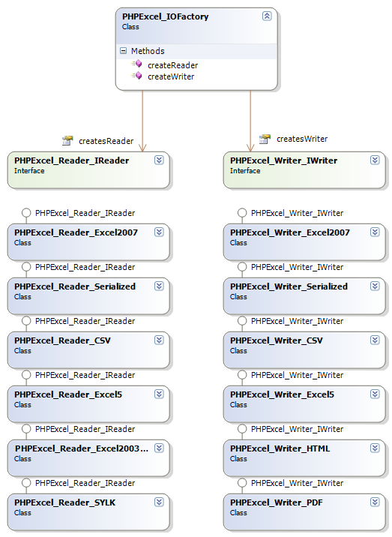Screen dimensions: 392x537
Task: Select the createWriter method entry
Action: pyautogui.click(x=171, y=76)
